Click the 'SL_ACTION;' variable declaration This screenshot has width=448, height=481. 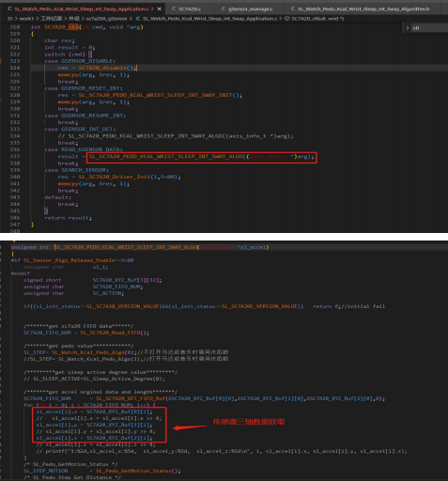pos(108,293)
